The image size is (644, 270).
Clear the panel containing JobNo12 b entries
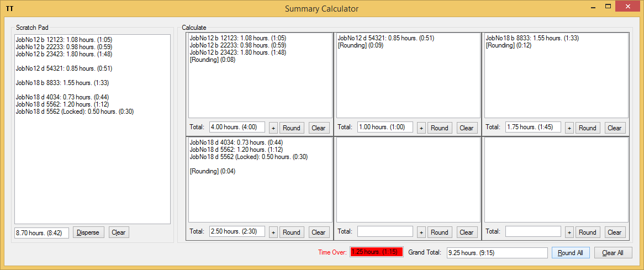click(319, 128)
